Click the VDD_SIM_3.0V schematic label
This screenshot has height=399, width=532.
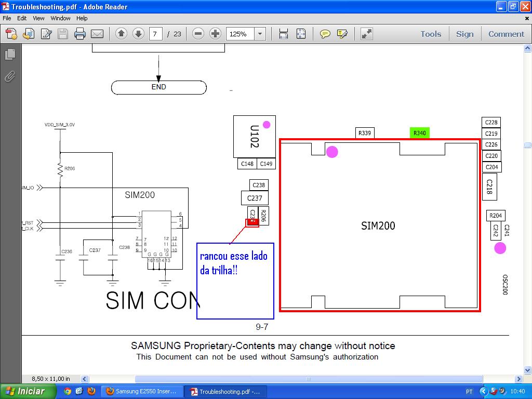pyautogui.click(x=60, y=125)
